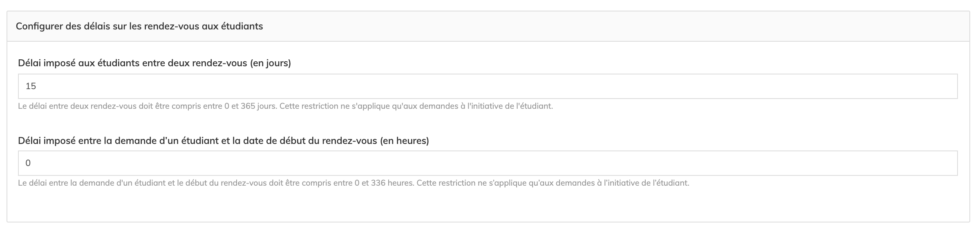Viewport: 980px width, 229px height.
Task: Click the value 0 in the hours field
Action: pos(28,163)
